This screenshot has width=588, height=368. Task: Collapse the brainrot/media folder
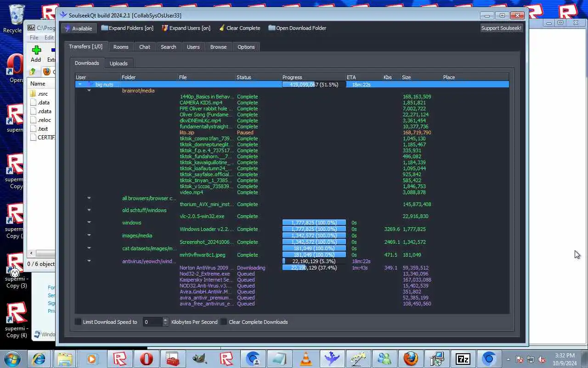[x=89, y=91]
